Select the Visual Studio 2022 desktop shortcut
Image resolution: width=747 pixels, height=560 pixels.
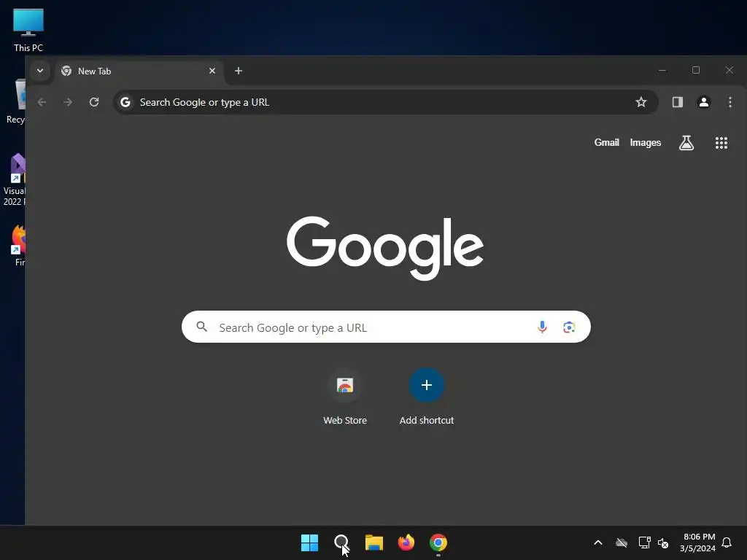[15, 180]
